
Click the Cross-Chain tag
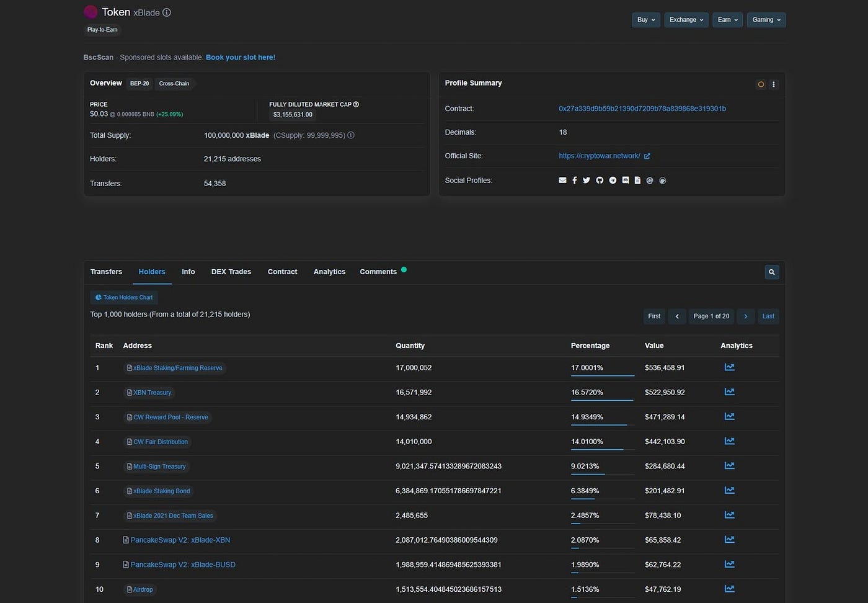point(174,83)
